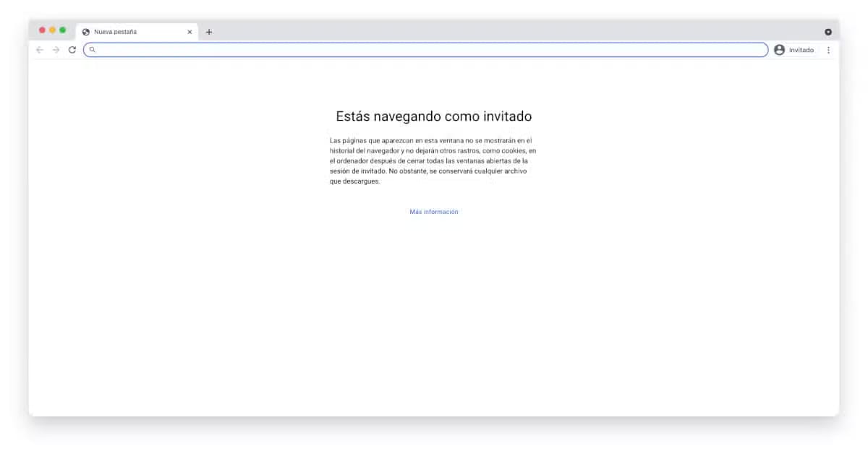Open a new tab with plus button
This screenshot has height=454, width=868.
(209, 32)
